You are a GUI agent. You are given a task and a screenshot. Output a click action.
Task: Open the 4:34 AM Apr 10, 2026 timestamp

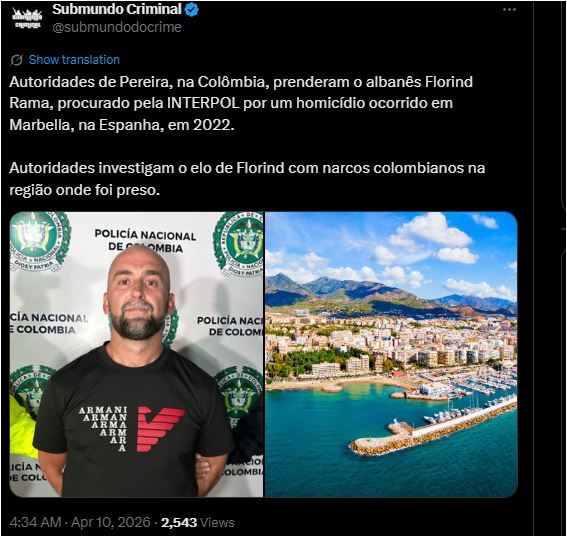coord(80,522)
